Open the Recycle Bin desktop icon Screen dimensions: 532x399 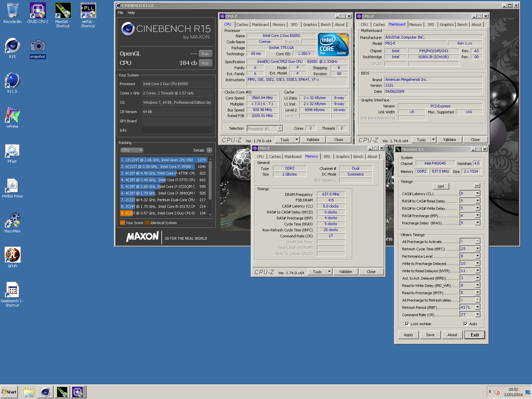12,13
